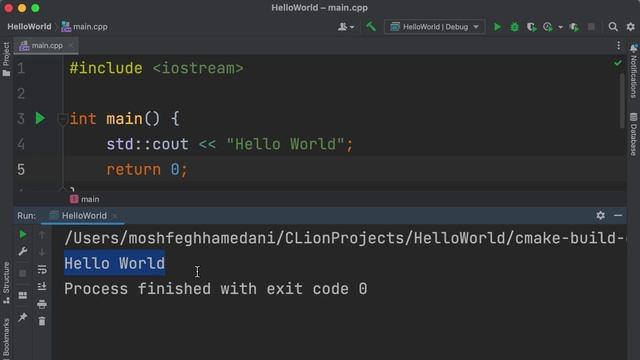Click the Valgrind Memcheck run icon
The image size is (640, 360).
tap(574, 27)
